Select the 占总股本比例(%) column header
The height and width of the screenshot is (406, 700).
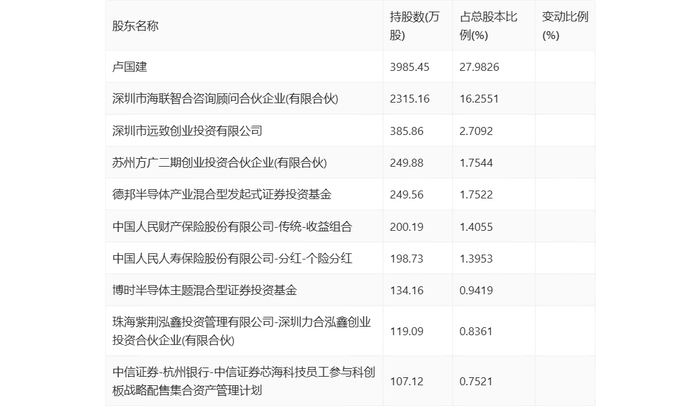[x=488, y=26]
